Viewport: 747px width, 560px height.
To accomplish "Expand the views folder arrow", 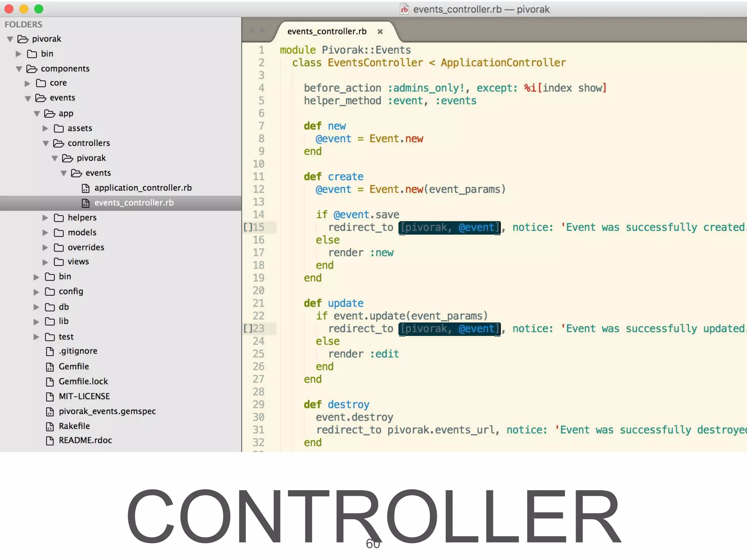I will (x=45, y=262).
